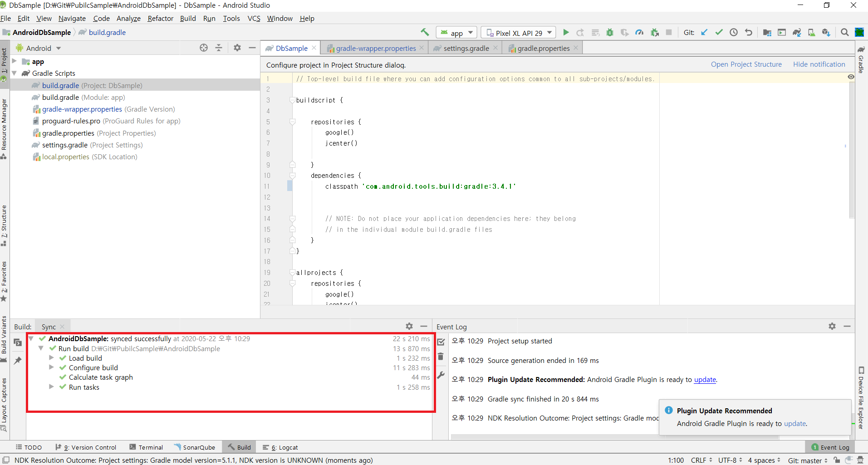868x465 pixels.
Task: Open the Project Structure folder icon
Action: [x=767, y=32]
